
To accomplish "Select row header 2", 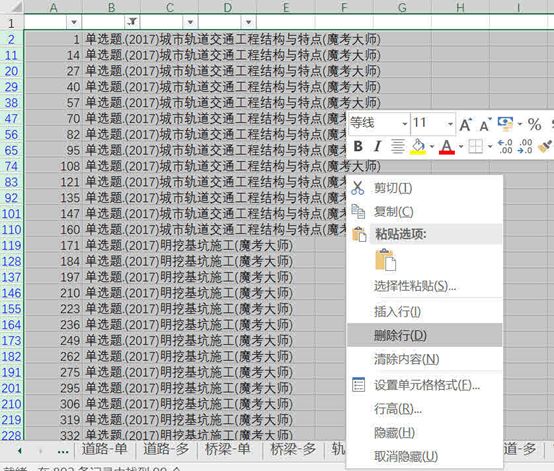I will 12,39.
